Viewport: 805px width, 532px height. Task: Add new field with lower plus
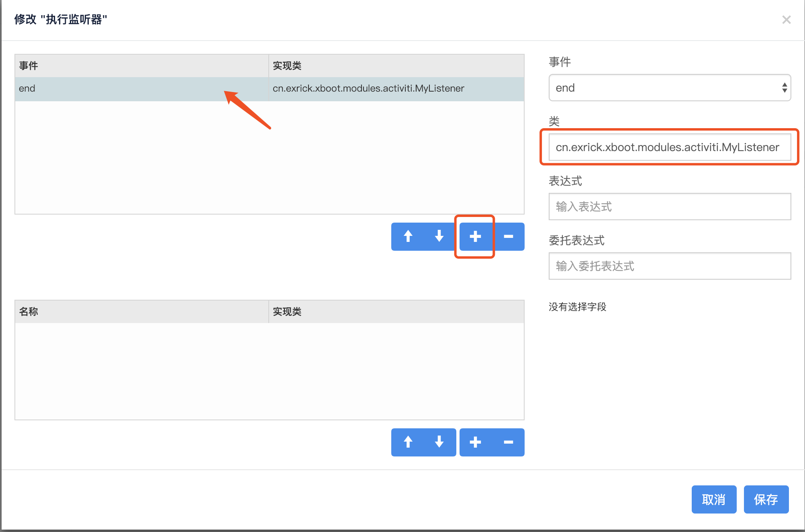(475, 442)
